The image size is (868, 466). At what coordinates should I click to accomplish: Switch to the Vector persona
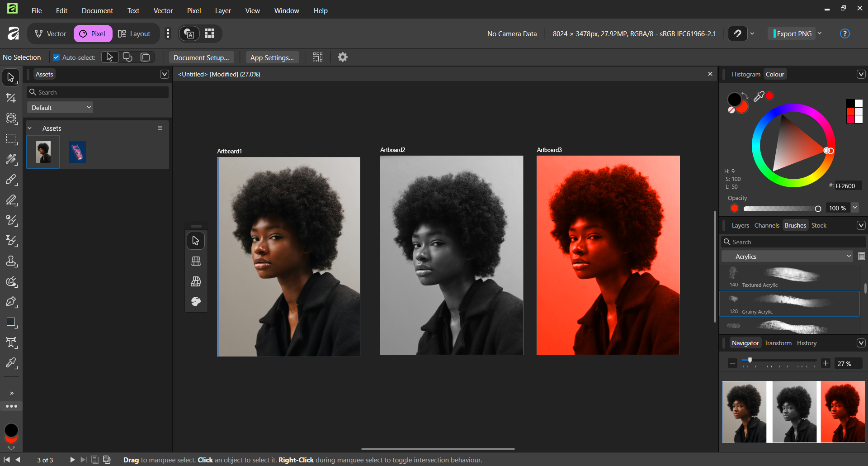click(51, 34)
